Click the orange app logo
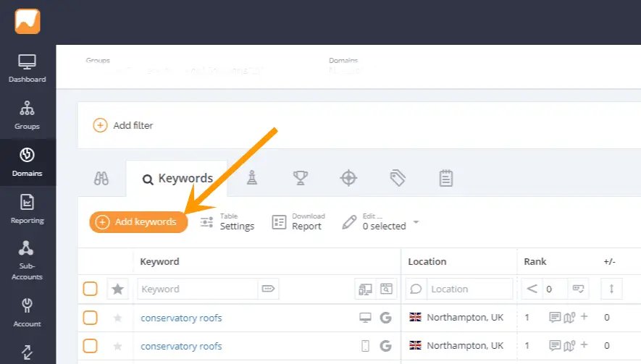 28,21
